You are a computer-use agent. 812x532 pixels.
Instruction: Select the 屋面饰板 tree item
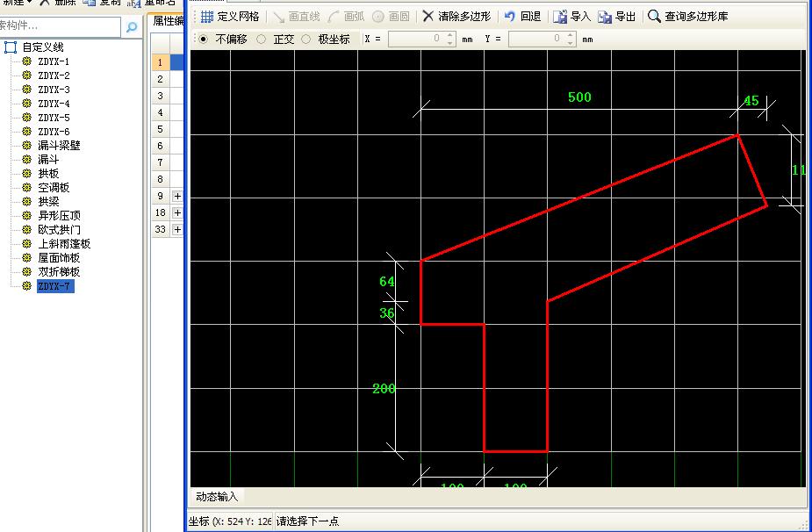pos(59,257)
